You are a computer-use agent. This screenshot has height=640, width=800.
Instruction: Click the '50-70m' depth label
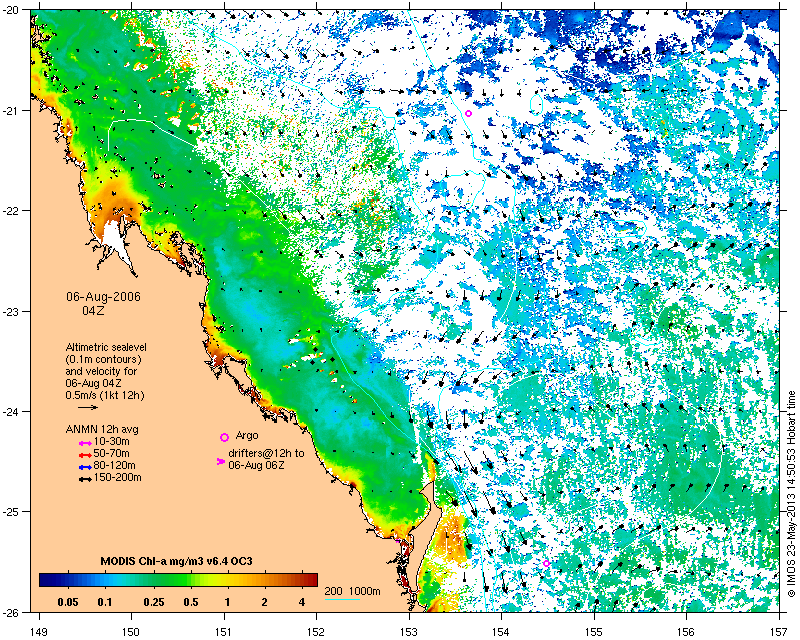tap(111, 453)
